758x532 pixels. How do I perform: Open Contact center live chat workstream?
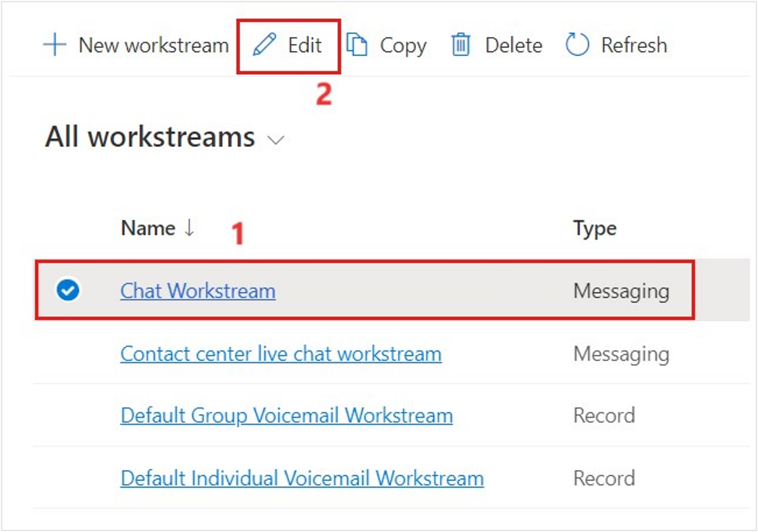[281, 354]
